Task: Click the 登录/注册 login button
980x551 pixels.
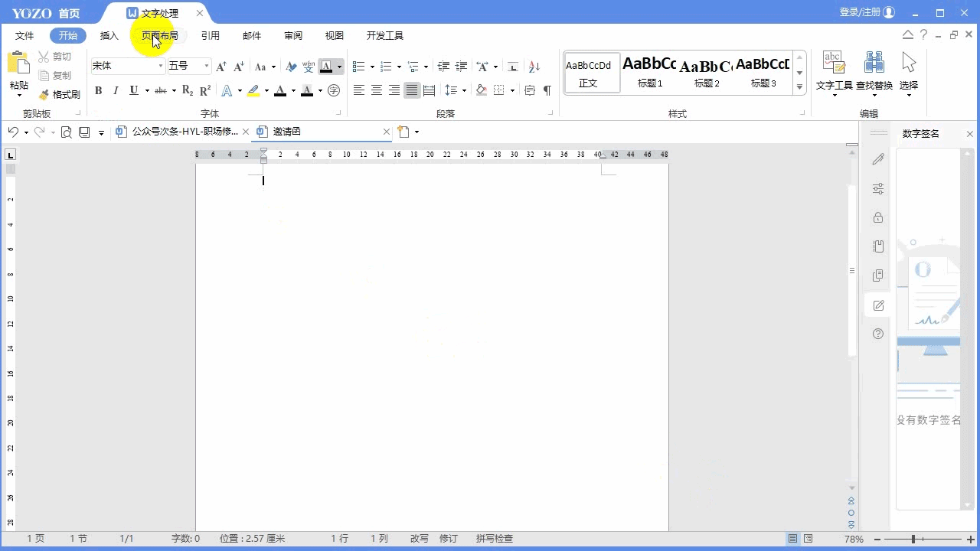Action: tap(867, 12)
